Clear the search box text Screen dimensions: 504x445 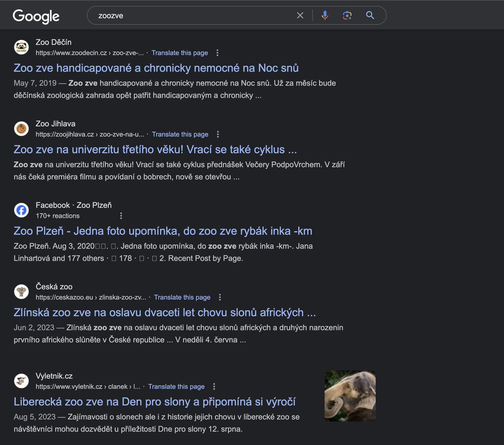pos(300,16)
